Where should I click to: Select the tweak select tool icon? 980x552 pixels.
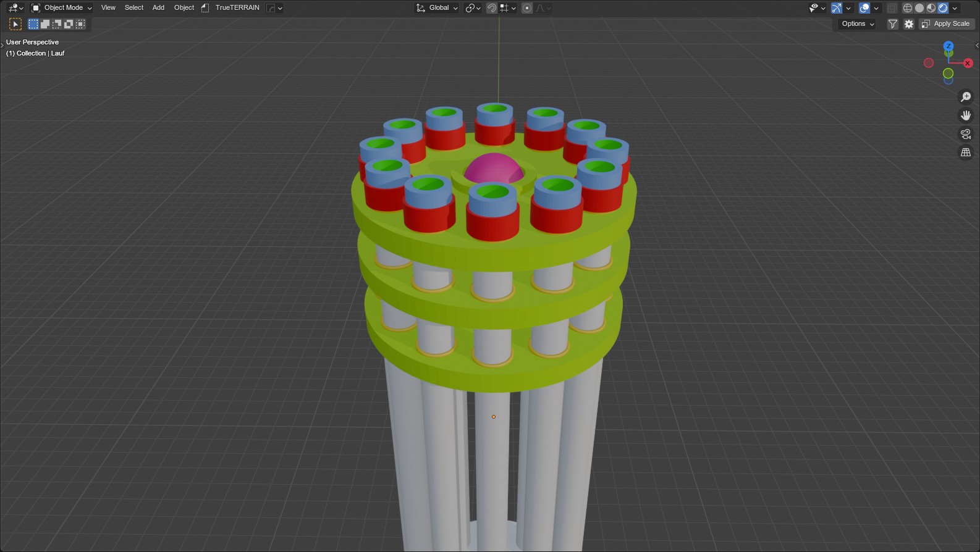click(15, 24)
